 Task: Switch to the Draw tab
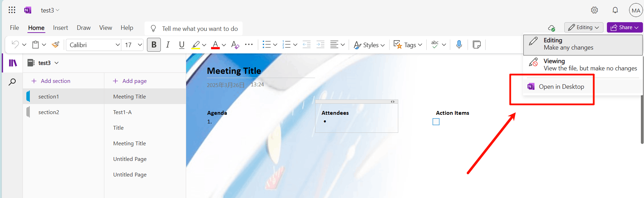pos(84,28)
